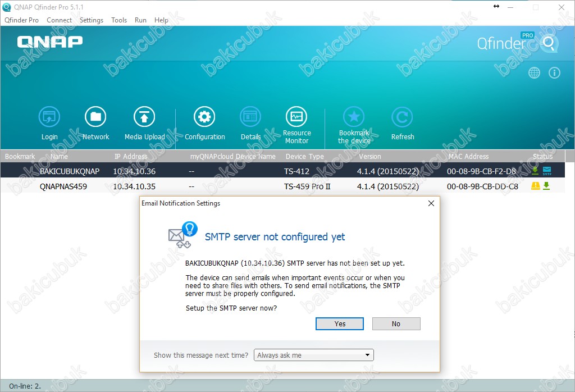Click the SMTP mail status icon for BAKICUBUKQNAP
The width and height of the screenshot is (575, 392).
547,171
